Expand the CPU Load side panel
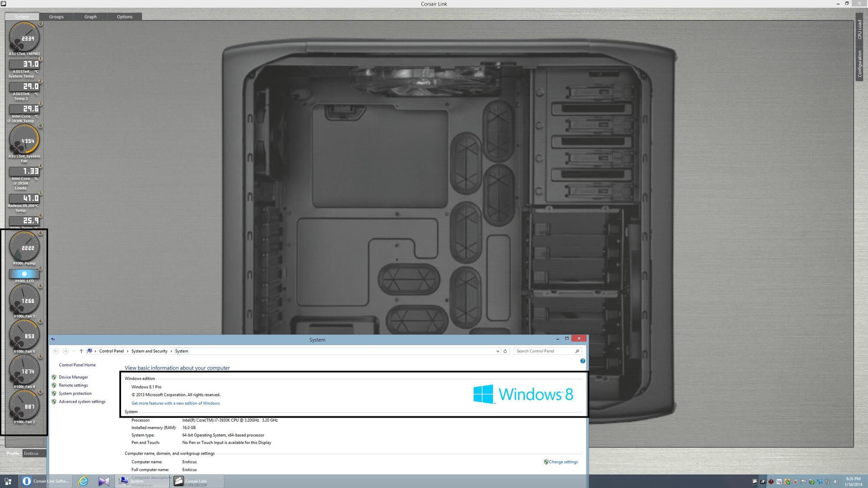Image resolution: width=868 pixels, height=488 pixels. pyautogui.click(x=860, y=30)
